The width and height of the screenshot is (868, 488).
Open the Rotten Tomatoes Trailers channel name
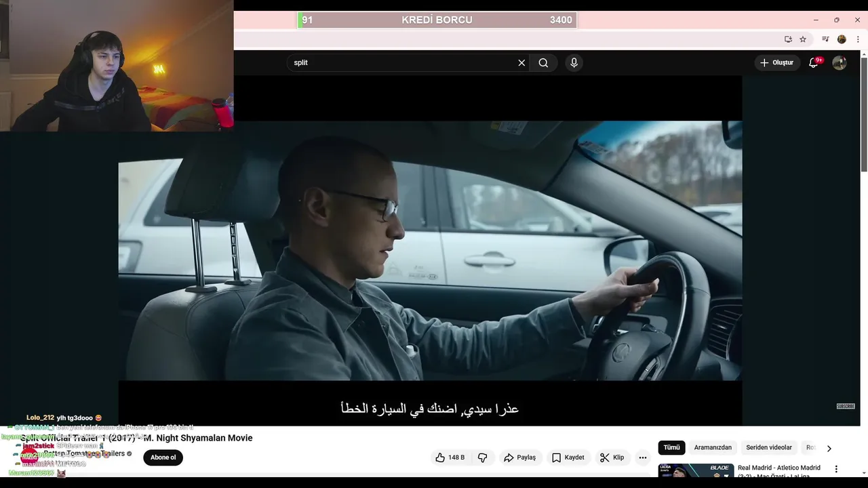(x=85, y=453)
